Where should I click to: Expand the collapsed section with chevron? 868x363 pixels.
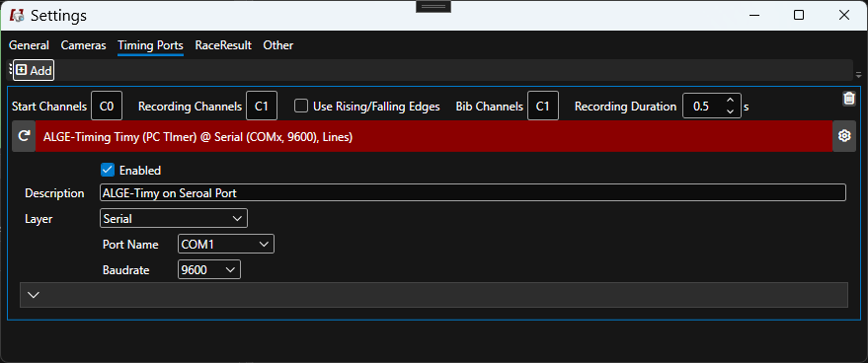coord(434,294)
